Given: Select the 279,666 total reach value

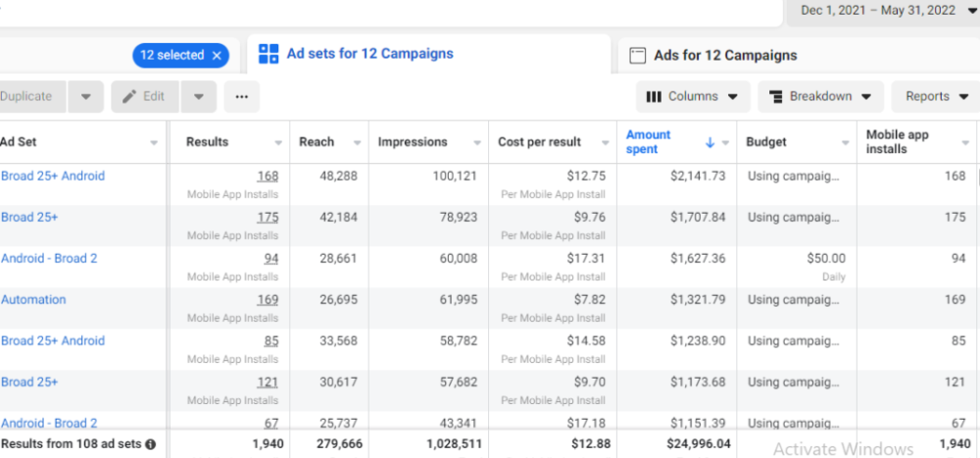Looking at the screenshot, I should (339, 443).
